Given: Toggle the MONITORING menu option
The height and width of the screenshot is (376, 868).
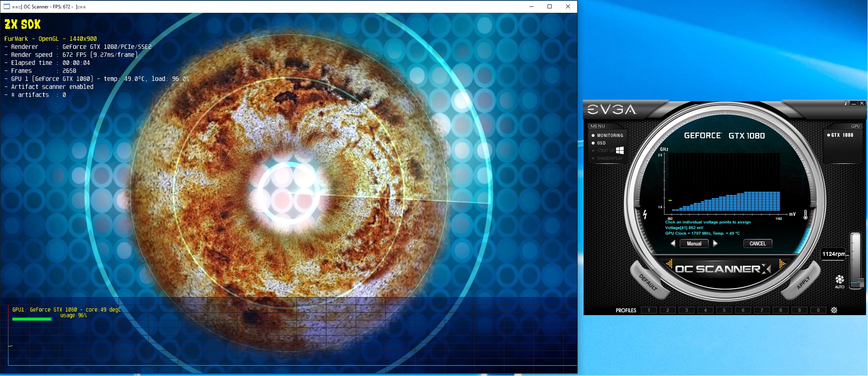Looking at the screenshot, I should (x=607, y=135).
